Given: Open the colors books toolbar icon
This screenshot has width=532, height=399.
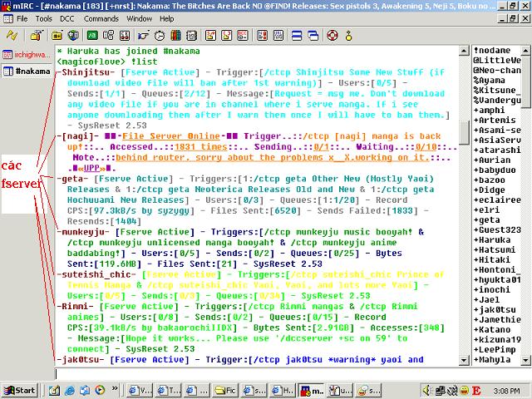Looking at the screenshot, I should pos(175,35).
